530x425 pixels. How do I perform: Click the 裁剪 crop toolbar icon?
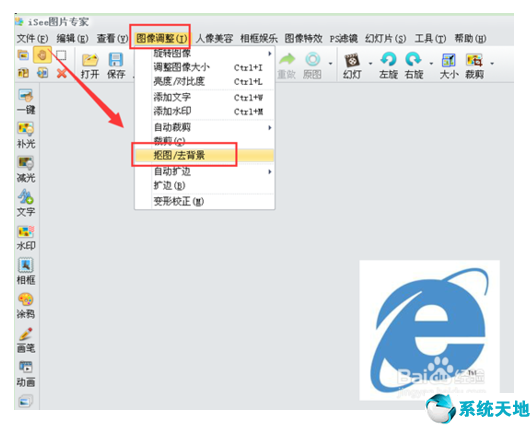(474, 61)
